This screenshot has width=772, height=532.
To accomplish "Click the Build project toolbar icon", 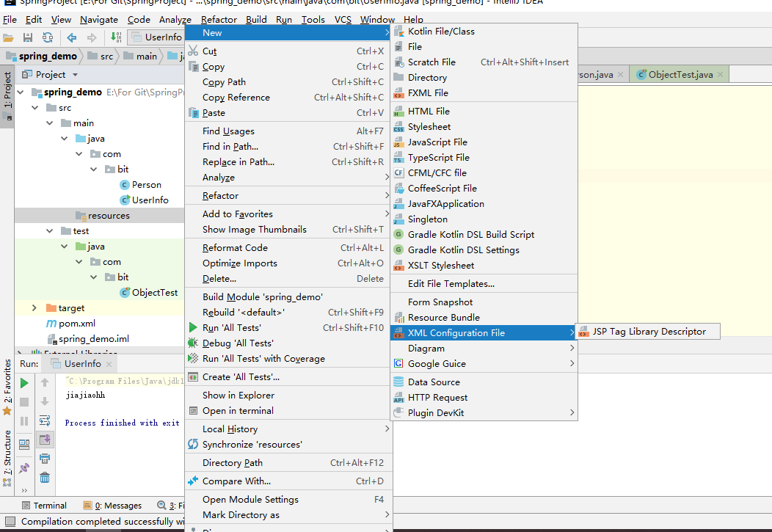I will 116,37.
